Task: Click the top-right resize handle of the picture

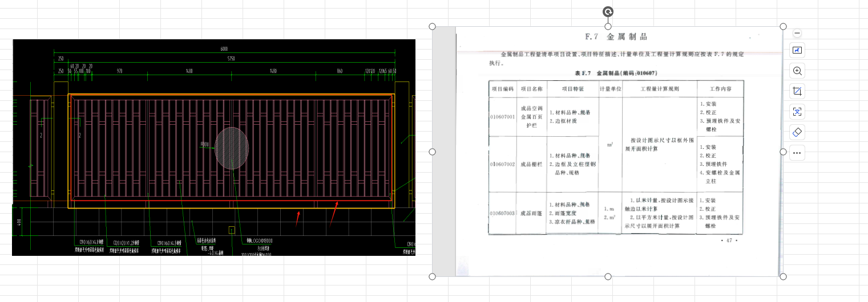Action: coord(783,27)
